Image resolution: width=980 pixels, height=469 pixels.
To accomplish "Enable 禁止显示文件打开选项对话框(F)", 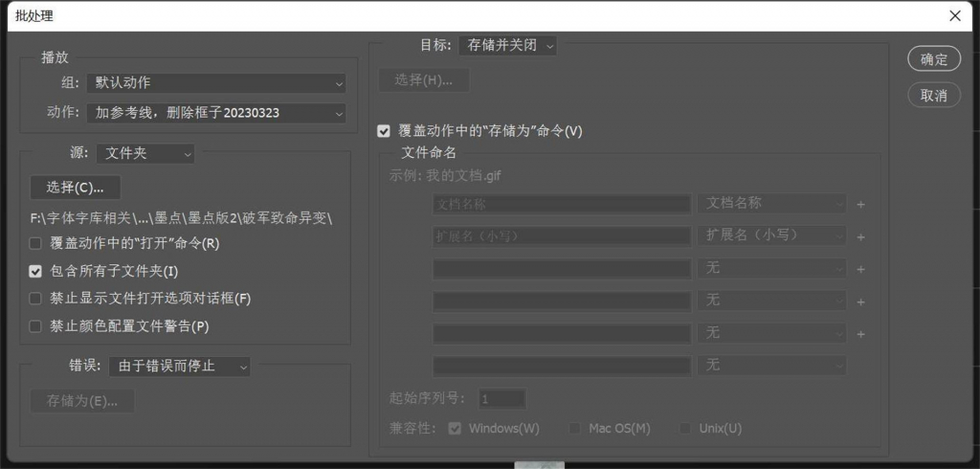I will 35,299.
